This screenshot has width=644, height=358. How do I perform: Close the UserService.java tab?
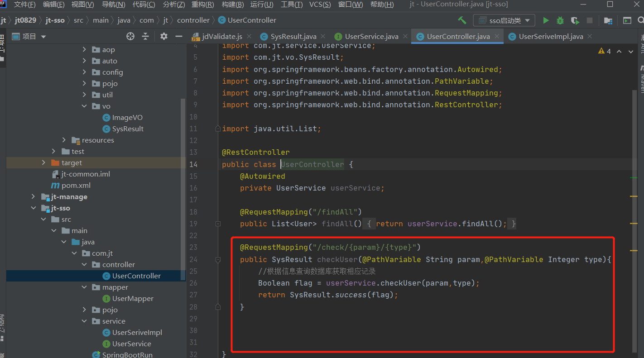point(406,36)
